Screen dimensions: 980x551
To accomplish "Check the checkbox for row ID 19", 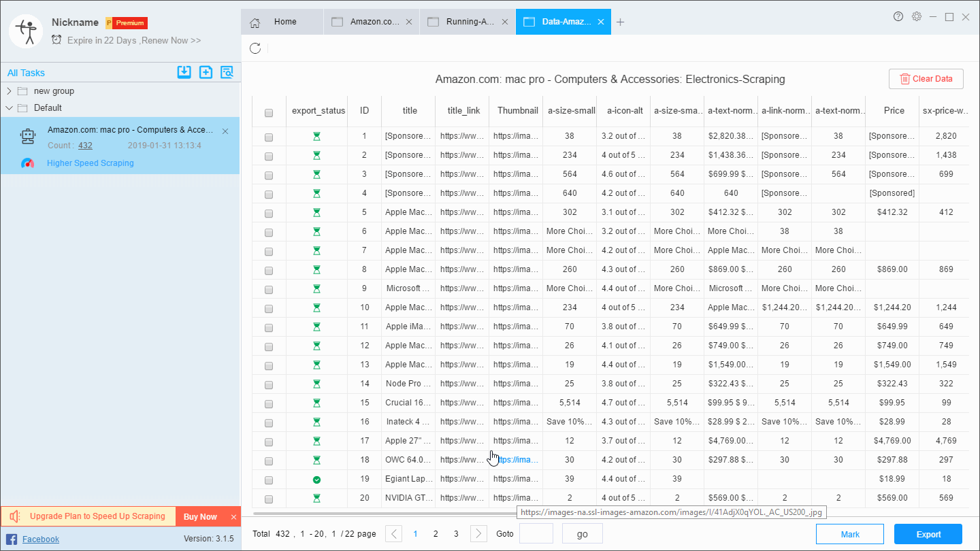I will click(269, 480).
